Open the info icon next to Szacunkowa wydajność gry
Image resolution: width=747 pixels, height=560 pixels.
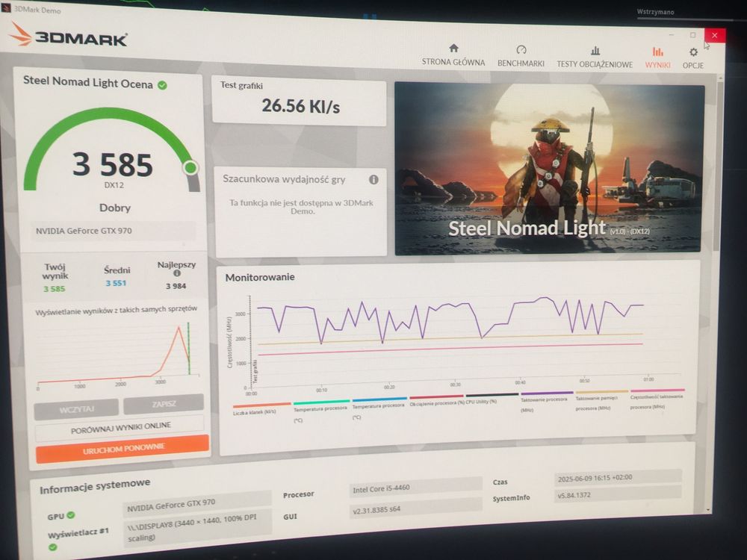click(x=373, y=179)
